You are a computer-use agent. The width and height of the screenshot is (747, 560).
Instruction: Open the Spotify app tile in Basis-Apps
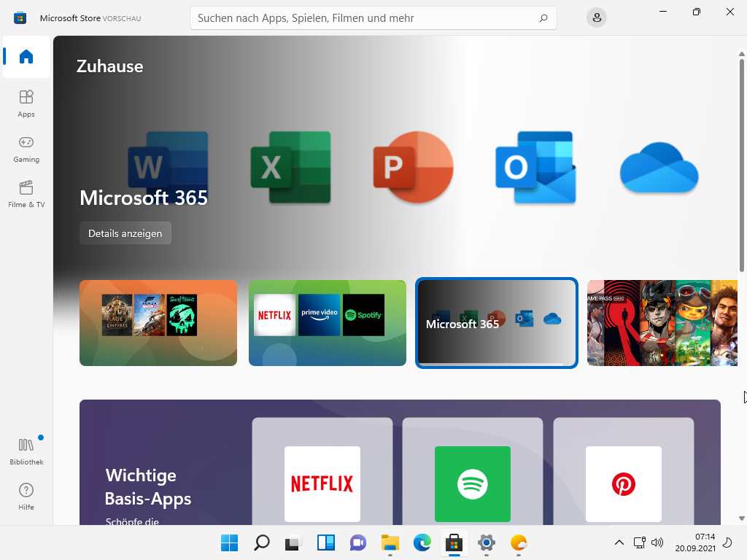(473, 484)
